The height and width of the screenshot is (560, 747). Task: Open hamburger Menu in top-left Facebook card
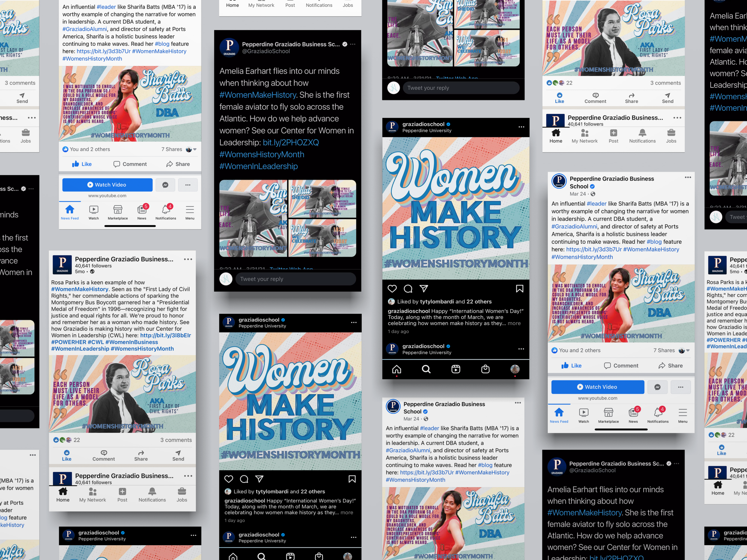click(190, 212)
